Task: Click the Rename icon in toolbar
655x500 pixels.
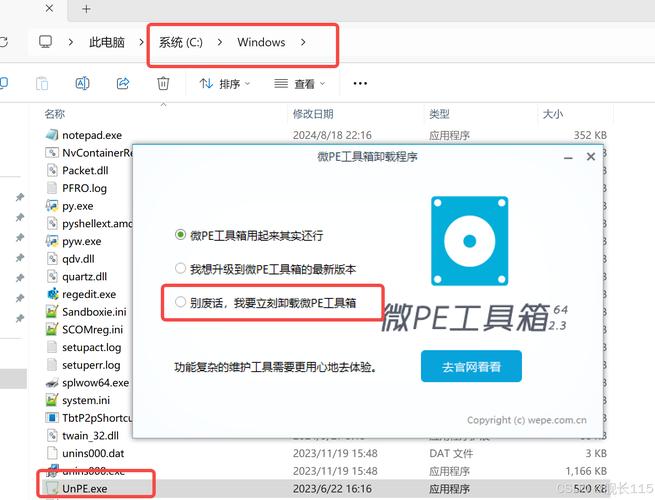Action: (x=82, y=84)
